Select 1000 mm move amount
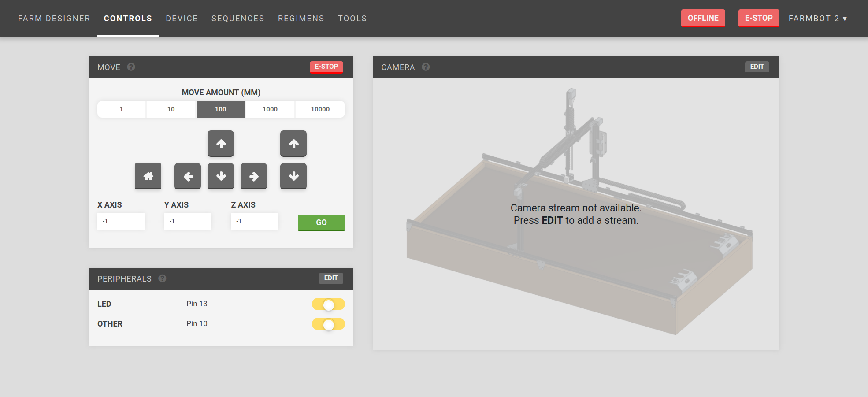This screenshot has height=397, width=868. pyautogui.click(x=270, y=109)
